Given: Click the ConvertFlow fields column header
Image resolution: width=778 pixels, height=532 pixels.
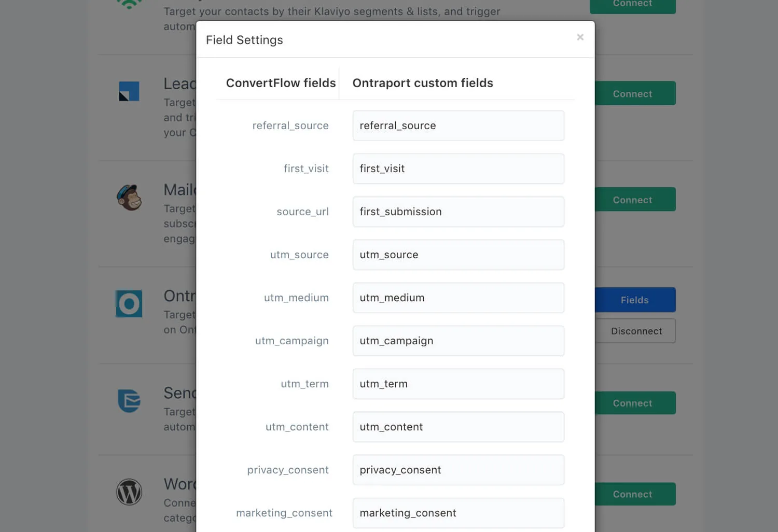Looking at the screenshot, I should (281, 83).
